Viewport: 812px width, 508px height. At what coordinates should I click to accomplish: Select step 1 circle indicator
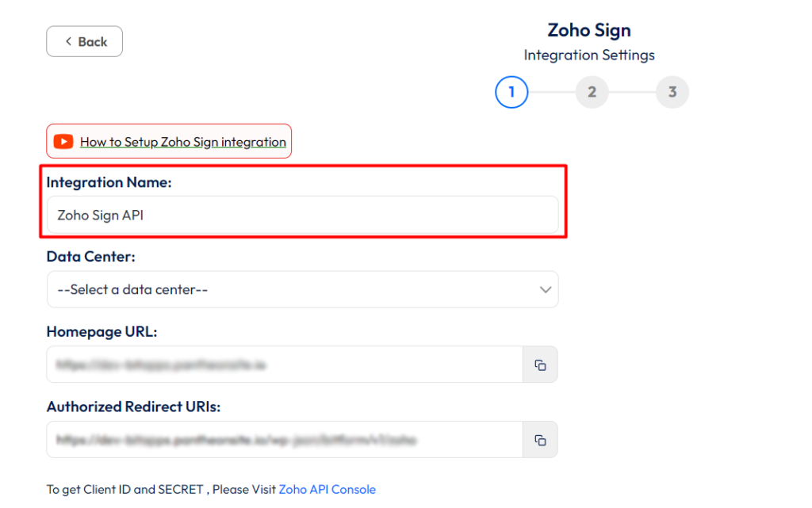tap(511, 92)
